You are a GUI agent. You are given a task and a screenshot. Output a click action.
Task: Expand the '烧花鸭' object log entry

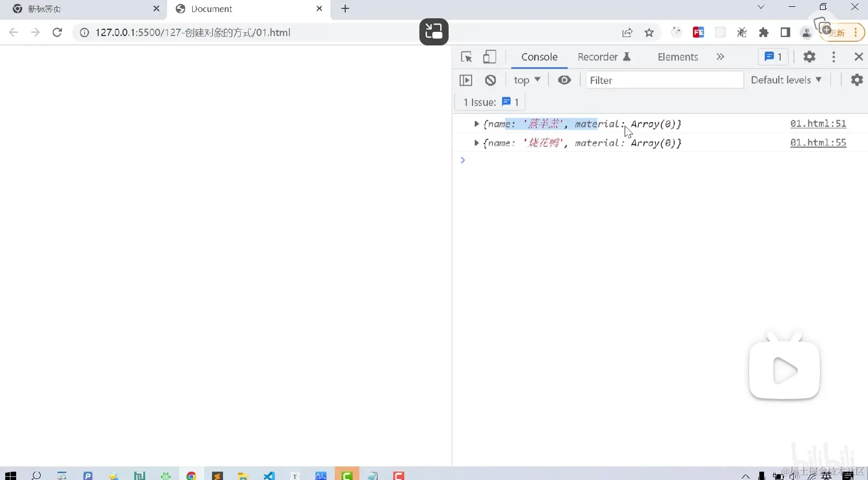coord(476,143)
